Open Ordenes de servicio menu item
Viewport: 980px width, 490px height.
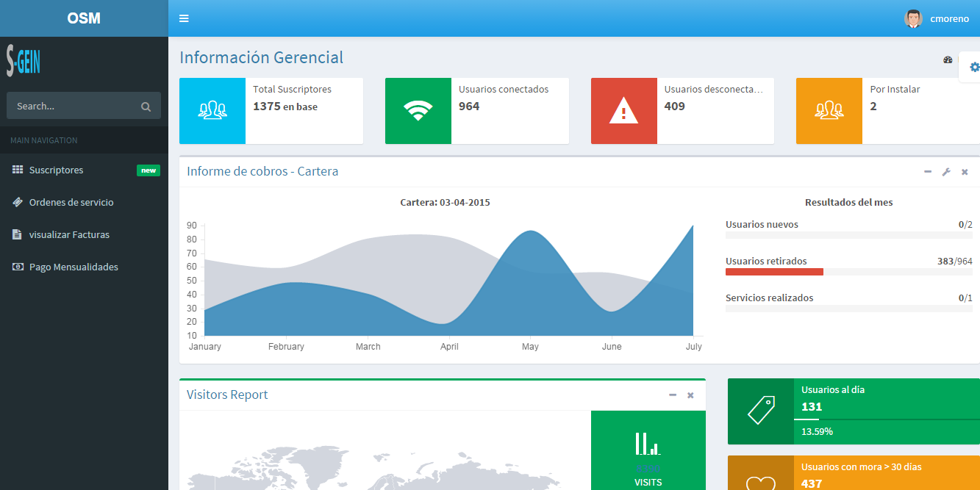(71, 203)
